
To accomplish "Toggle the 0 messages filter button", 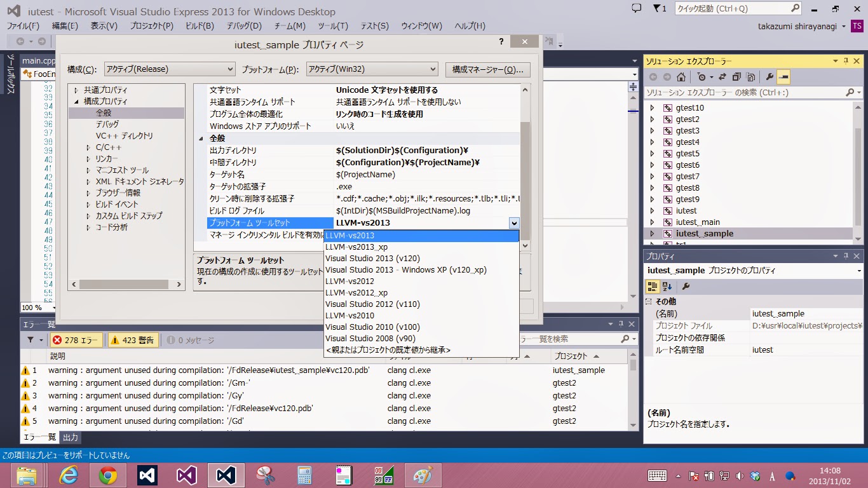I will coord(191,340).
